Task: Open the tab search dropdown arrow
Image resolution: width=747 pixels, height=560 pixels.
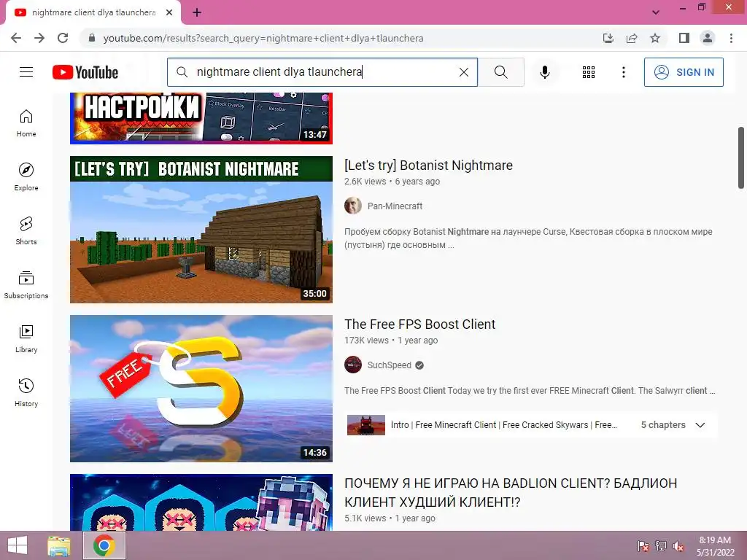Action: tap(656, 12)
